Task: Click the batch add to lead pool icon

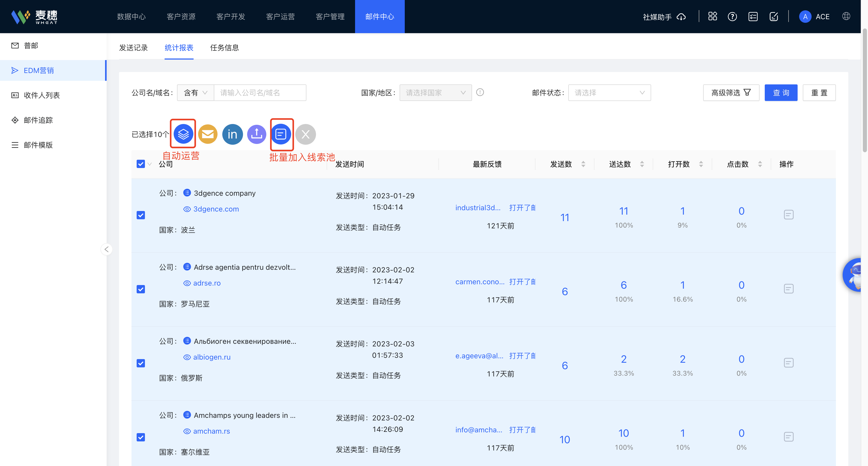Action: coord(281,134)
